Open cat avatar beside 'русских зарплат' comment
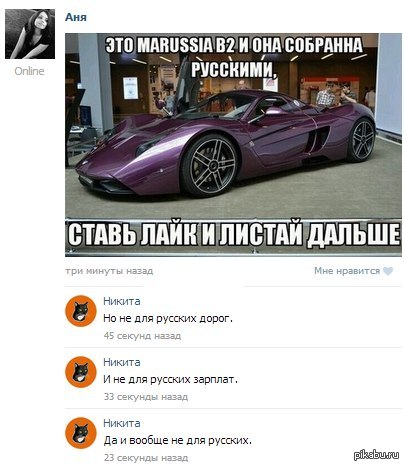This screenshot has height=466, width=404. pos(81,372)
